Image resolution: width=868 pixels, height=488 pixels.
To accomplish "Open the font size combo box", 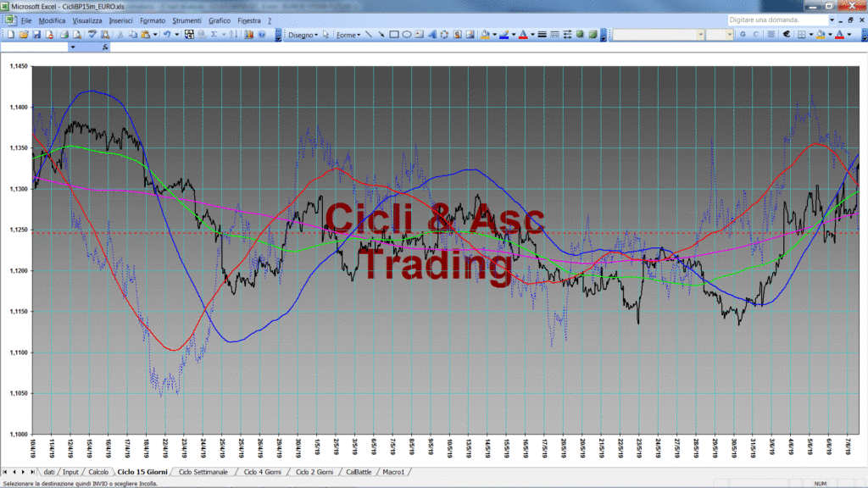I will click(x=720, y=35).
